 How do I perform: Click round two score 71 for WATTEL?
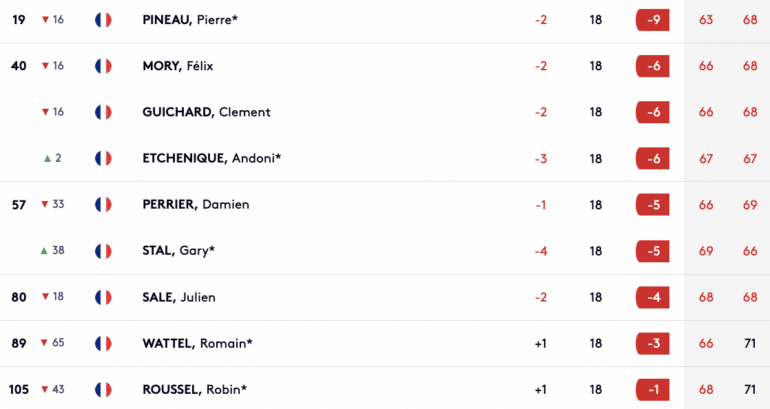(x=750, y=344)
